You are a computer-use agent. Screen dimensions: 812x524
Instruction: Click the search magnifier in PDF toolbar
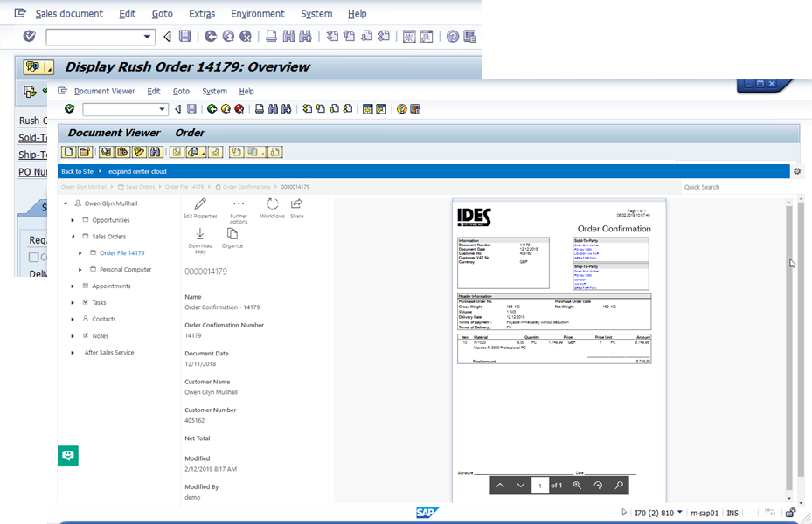point(619,485)
